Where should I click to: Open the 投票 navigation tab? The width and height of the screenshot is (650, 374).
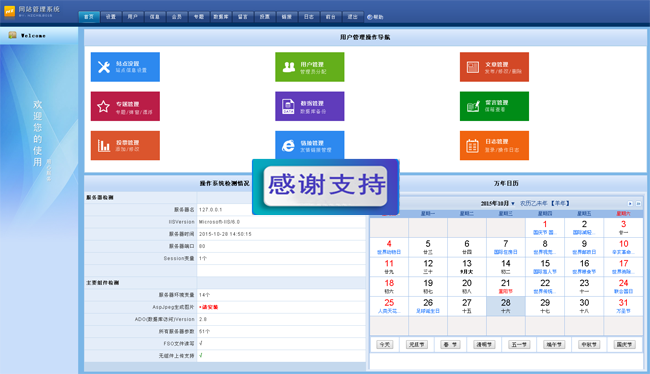(x=264, y=17)
